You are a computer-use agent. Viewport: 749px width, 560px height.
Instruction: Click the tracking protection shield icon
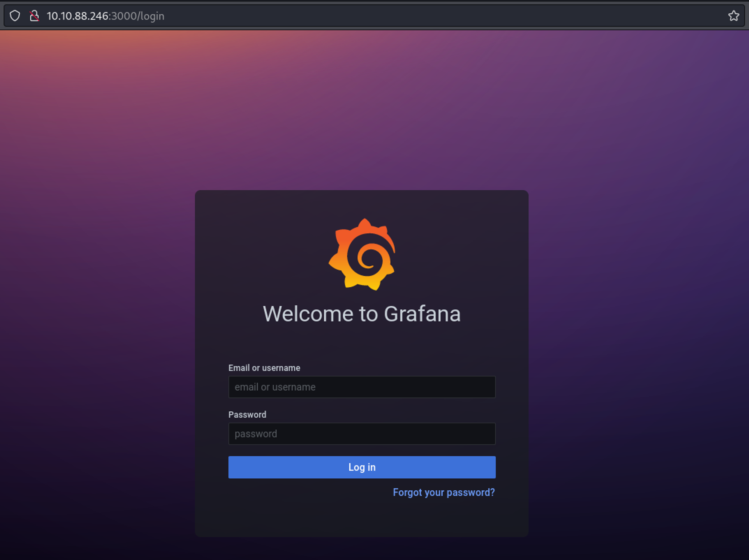pos(15,16)
